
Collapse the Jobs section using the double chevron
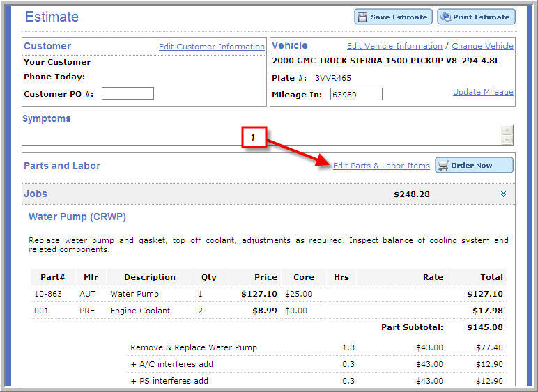point(504,194)
